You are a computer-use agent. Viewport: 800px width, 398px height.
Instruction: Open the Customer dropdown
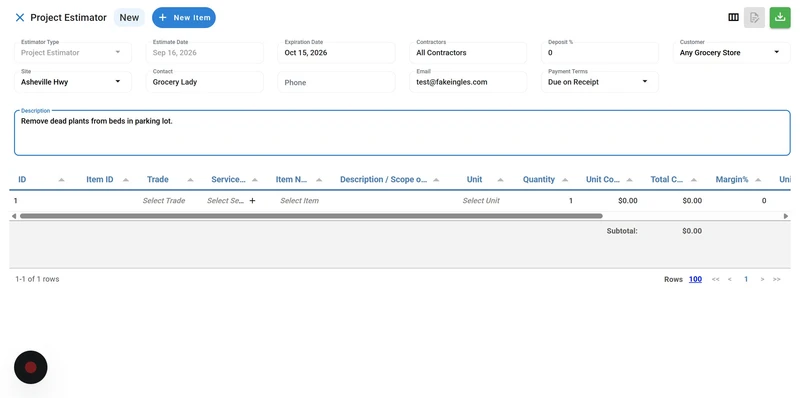pos(731,53)
